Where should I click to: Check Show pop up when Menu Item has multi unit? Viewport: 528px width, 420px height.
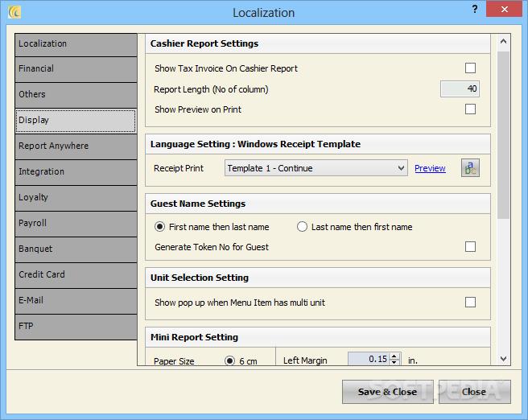tap(470, 303)
